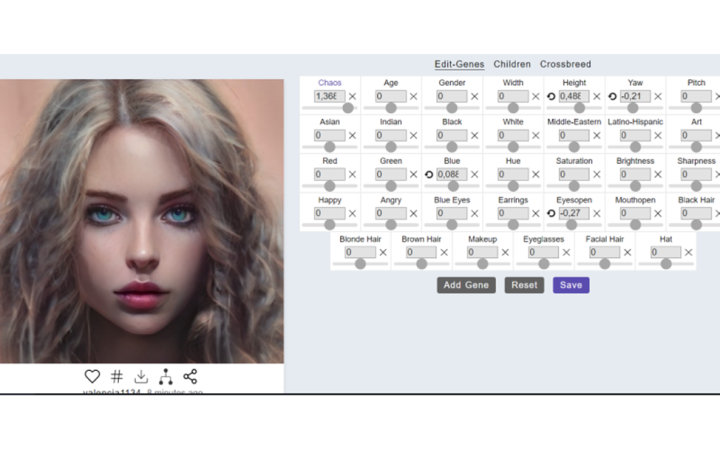Reset the Blue gene undo arrow
The image size is (720, 450).
tap(429, 175)
